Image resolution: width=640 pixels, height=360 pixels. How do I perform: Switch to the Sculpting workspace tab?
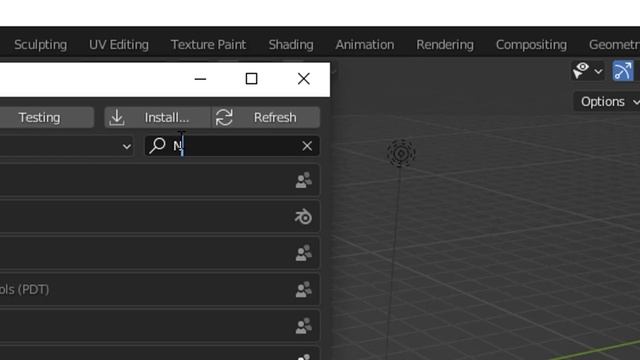click(40, 44)
